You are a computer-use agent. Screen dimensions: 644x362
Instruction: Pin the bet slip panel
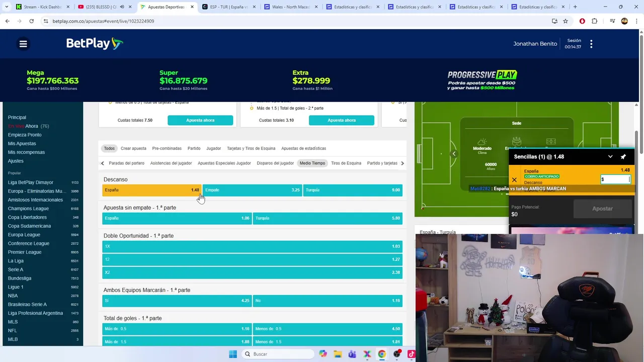tap(623, 156)
